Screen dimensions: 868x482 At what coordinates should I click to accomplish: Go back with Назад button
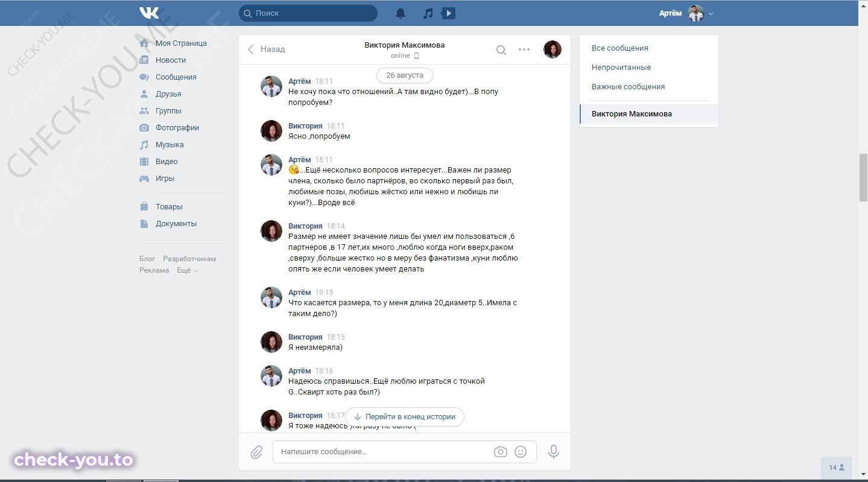267,49
